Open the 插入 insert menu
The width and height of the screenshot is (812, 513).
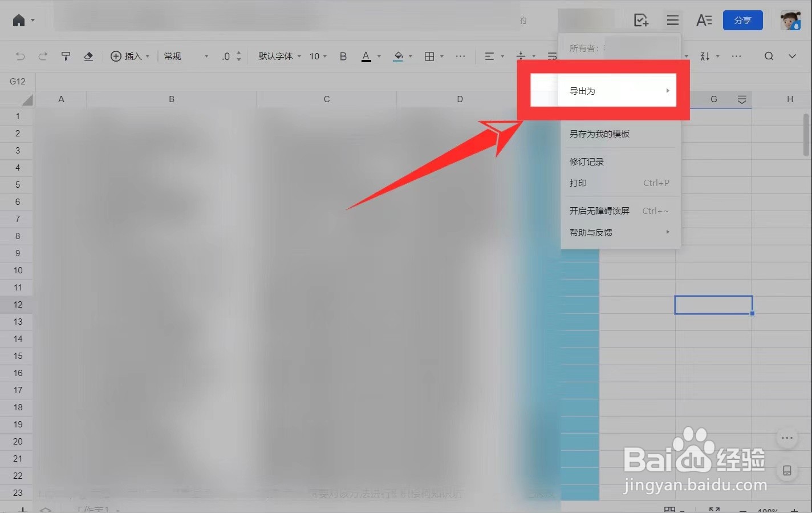click(130, 56)
